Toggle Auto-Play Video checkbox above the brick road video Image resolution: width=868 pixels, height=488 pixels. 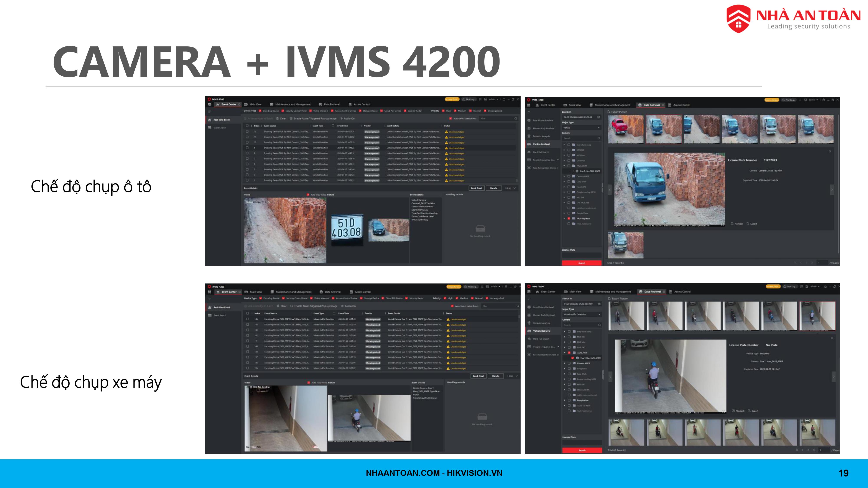point(308,195)
